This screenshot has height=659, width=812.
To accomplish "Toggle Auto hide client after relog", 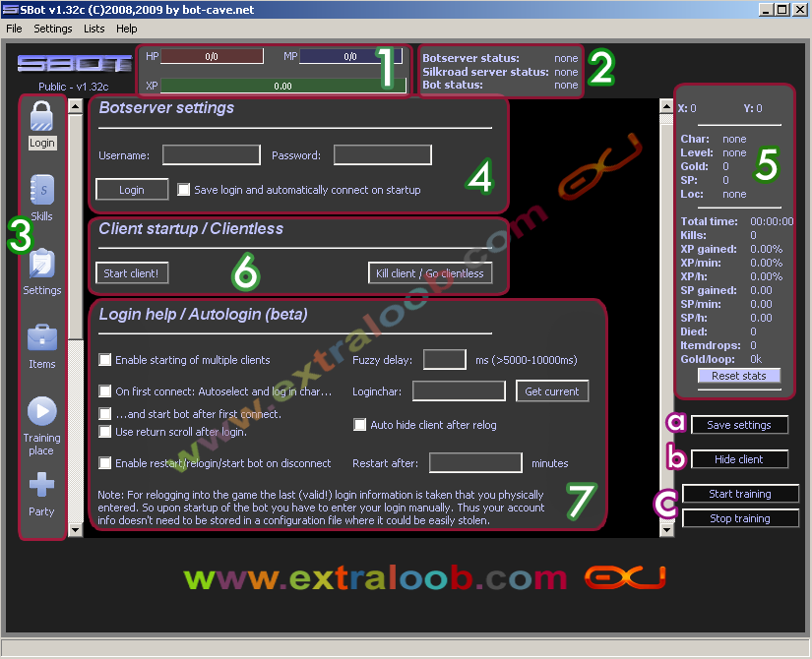I will coord(359,425).
